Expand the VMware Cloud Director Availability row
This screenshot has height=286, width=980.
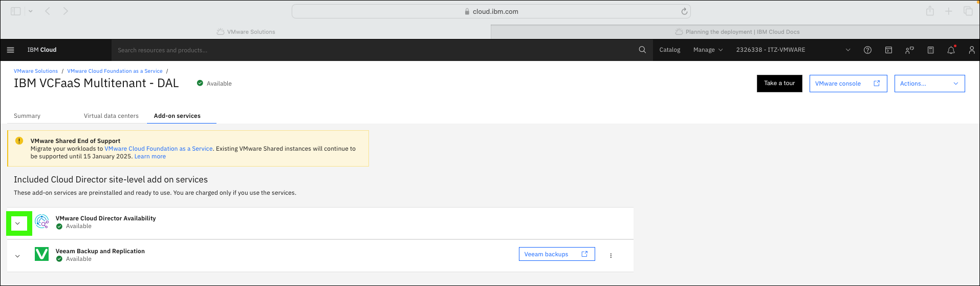point(17,223)
